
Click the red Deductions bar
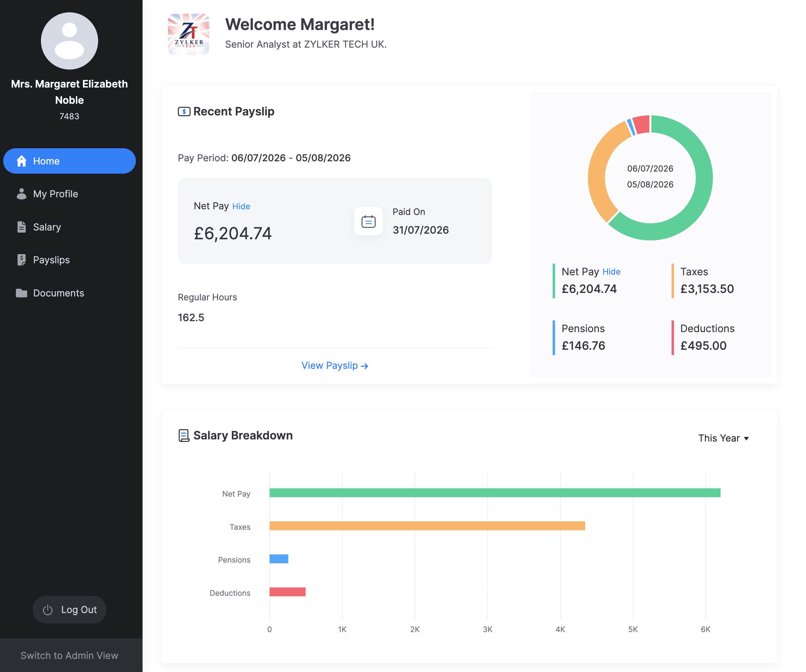click(x=288, y=592)
